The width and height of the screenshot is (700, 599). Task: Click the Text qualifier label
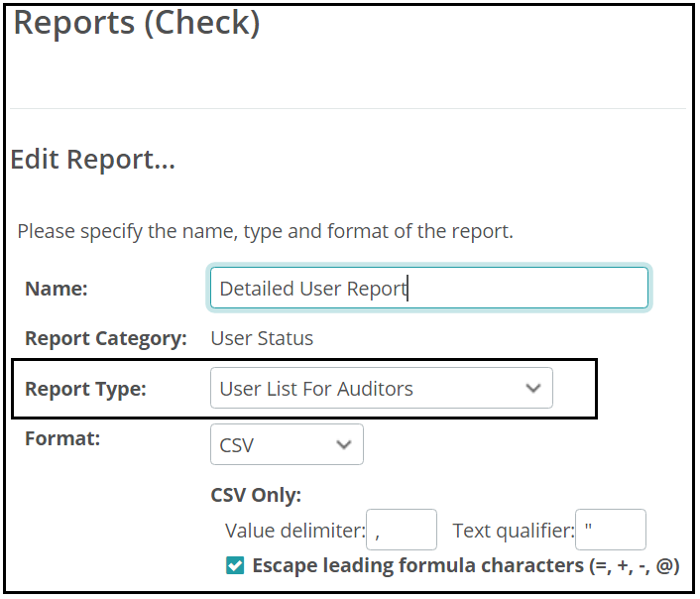click(x=514, y=531)
